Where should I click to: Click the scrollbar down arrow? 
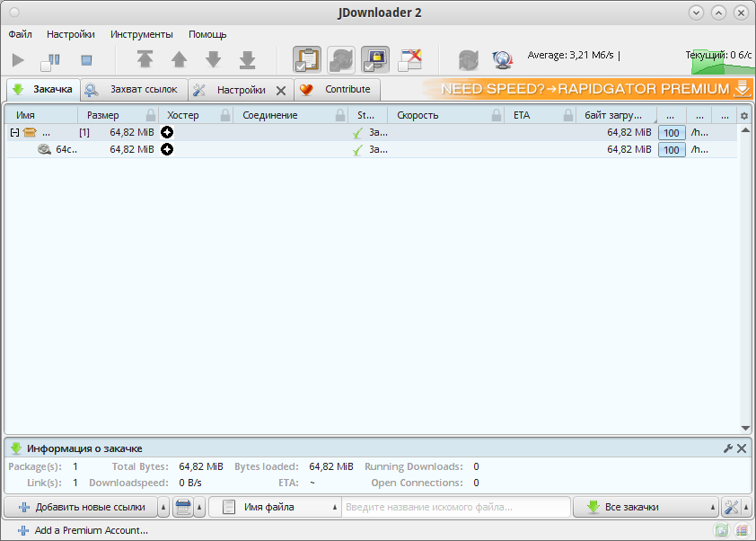point(745,428)
